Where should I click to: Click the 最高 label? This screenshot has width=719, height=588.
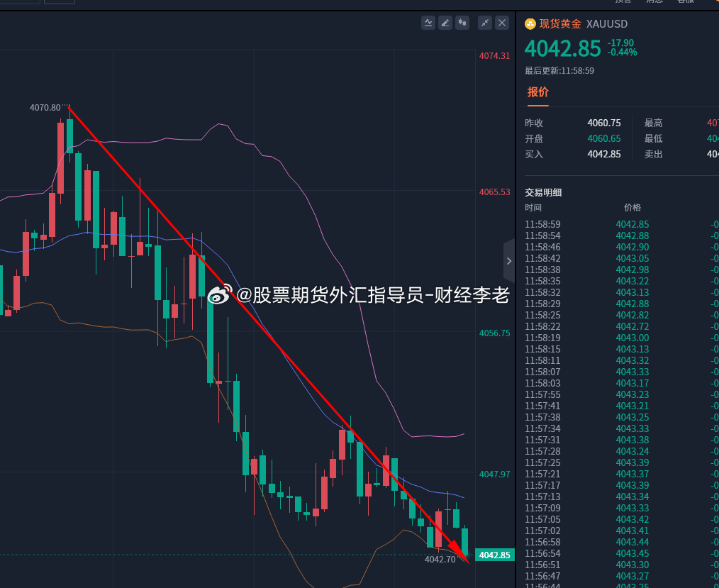pyautogui.click(x=654, y=123)
